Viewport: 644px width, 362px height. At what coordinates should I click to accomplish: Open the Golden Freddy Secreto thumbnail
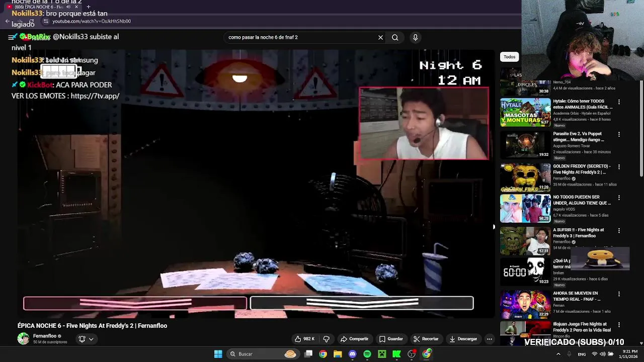tap(525, 176)
